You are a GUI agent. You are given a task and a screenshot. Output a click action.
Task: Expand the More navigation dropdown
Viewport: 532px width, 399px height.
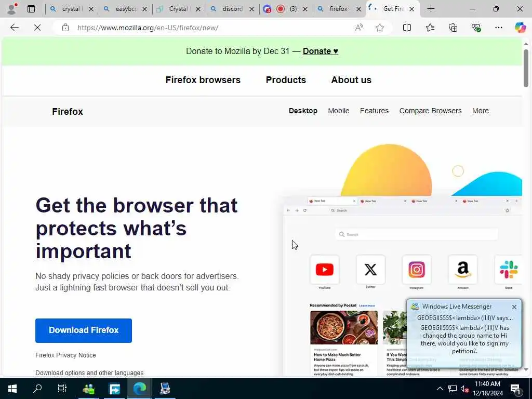click(481, 111)
